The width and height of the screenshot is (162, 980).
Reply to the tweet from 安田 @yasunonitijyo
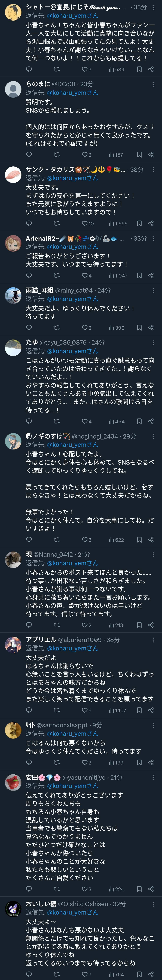click(x=29, y=889)
